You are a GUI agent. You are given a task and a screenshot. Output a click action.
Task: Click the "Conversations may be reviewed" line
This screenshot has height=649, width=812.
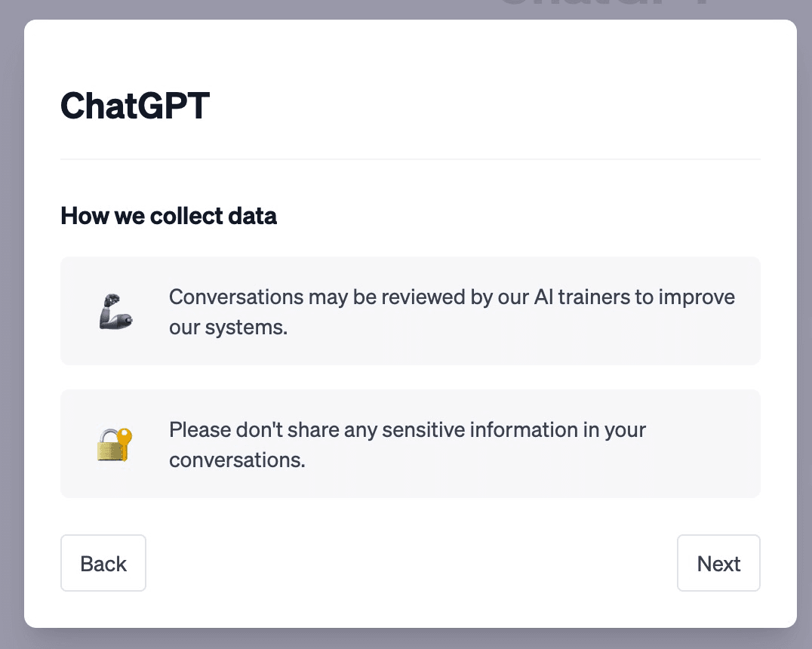[x=451, y=297]
